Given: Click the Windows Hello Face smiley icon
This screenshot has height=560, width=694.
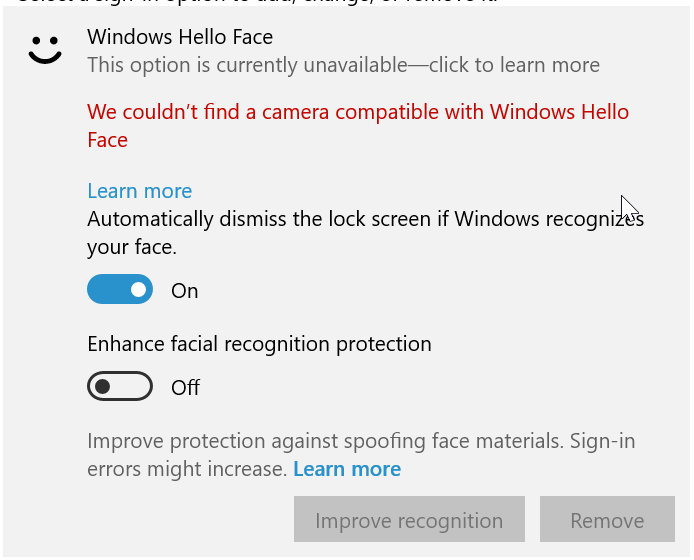Looking at the screenshot, I should click(x=45, y=50).
